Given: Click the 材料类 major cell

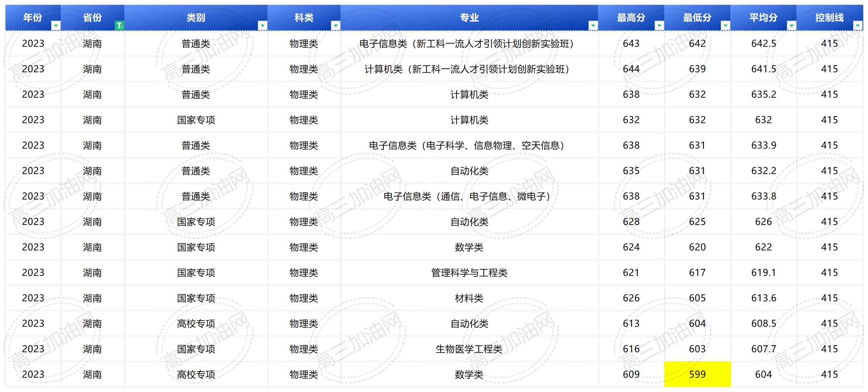Looking at the screenshot, I should (x=469, y=298).
